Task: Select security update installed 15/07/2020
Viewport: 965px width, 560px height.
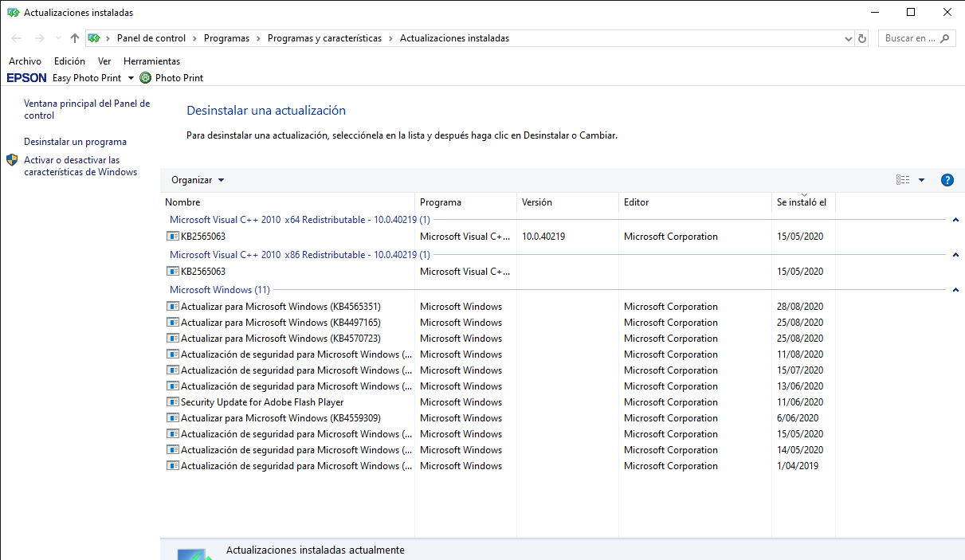Action: coord(500,370)
